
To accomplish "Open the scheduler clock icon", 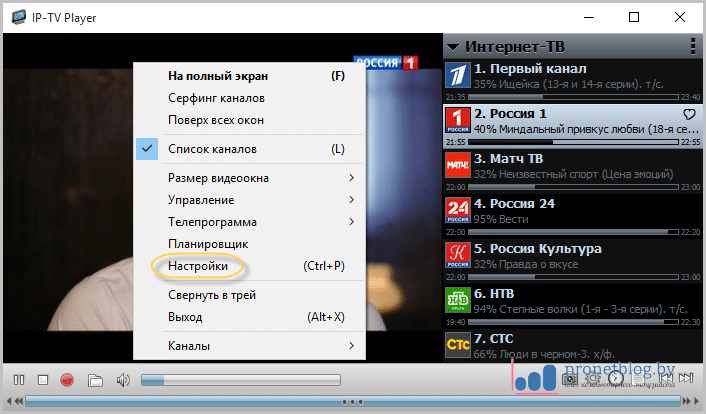I will click(x=615, y=379).
